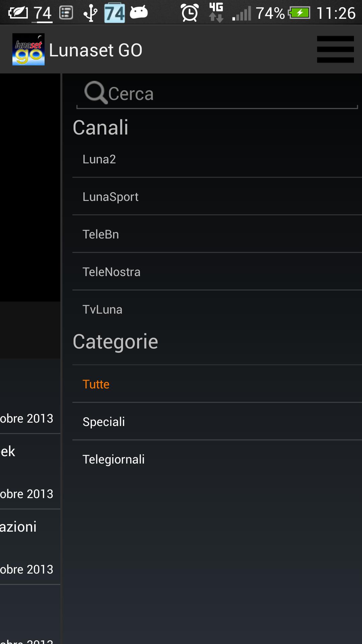Screen dimensions: 362x644
Task: Focus the Cerca search field
Action: tap(231, 94)
